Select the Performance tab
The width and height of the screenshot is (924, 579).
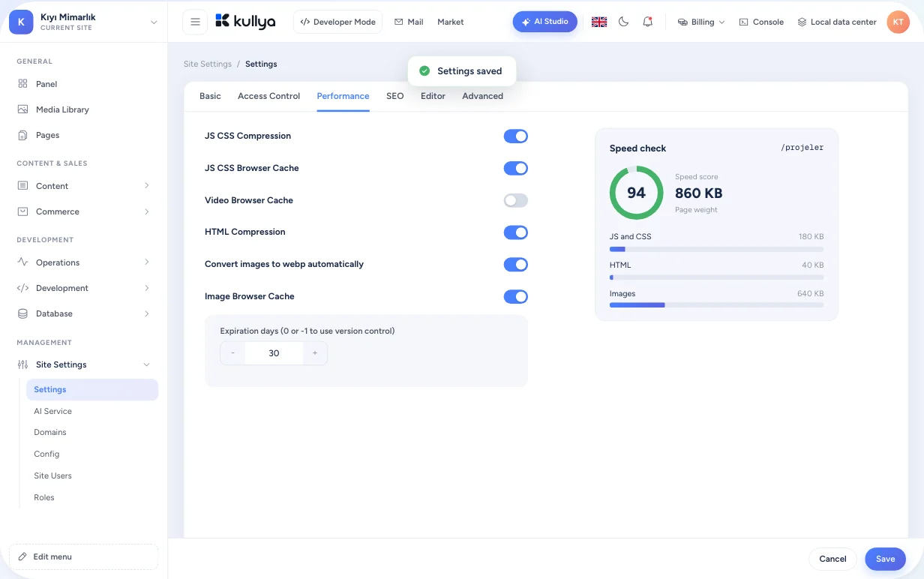click(343, 96)
